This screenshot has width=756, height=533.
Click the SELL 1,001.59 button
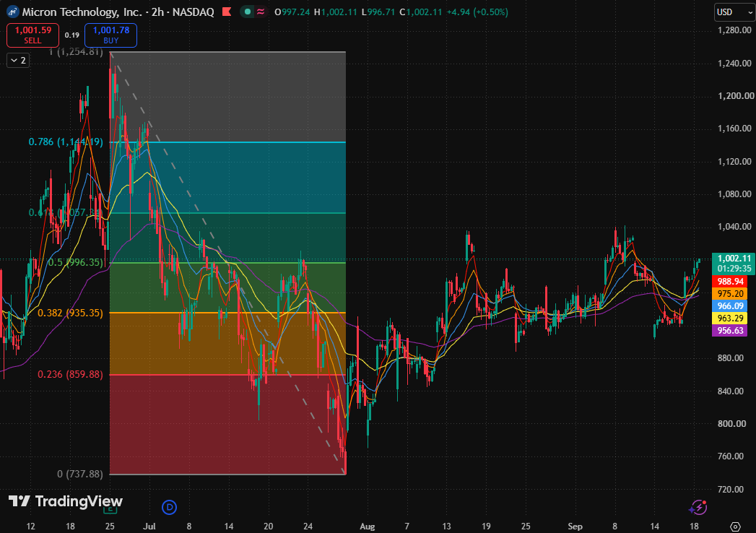32,35
